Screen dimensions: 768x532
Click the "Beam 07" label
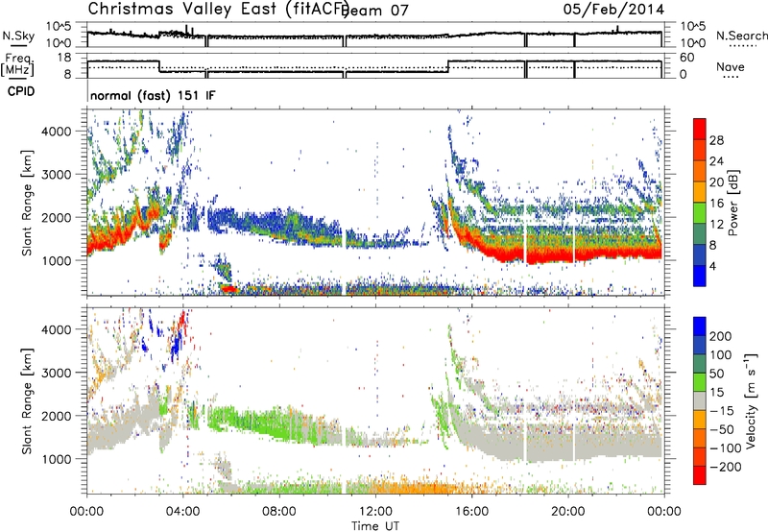click(374, 11)
